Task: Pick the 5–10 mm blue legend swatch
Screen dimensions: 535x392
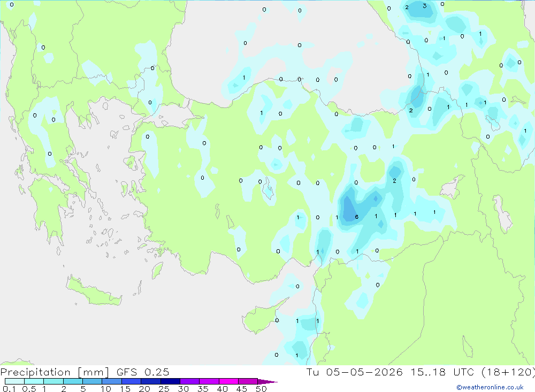Action: pyautogui.click(x=93, y=381)
